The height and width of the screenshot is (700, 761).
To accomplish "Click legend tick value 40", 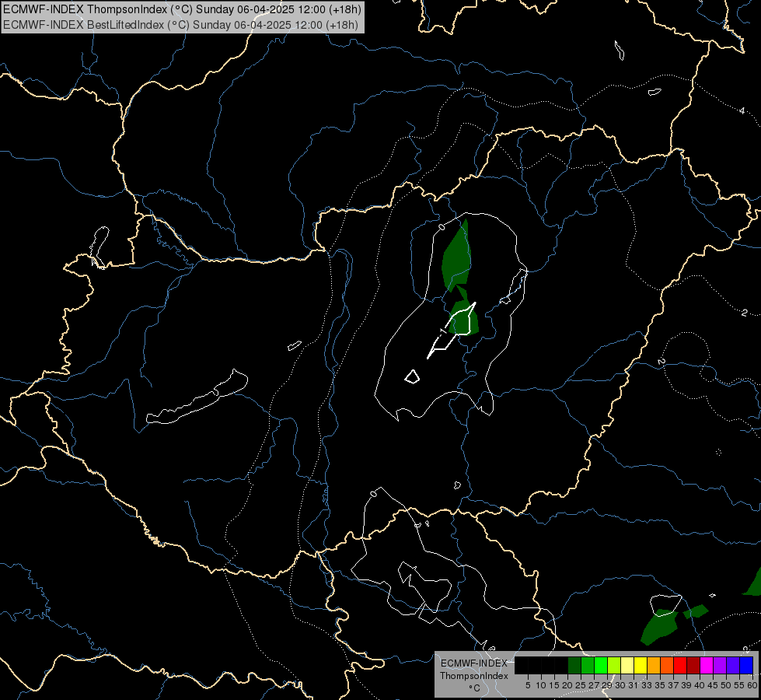I will click(700, 685).
